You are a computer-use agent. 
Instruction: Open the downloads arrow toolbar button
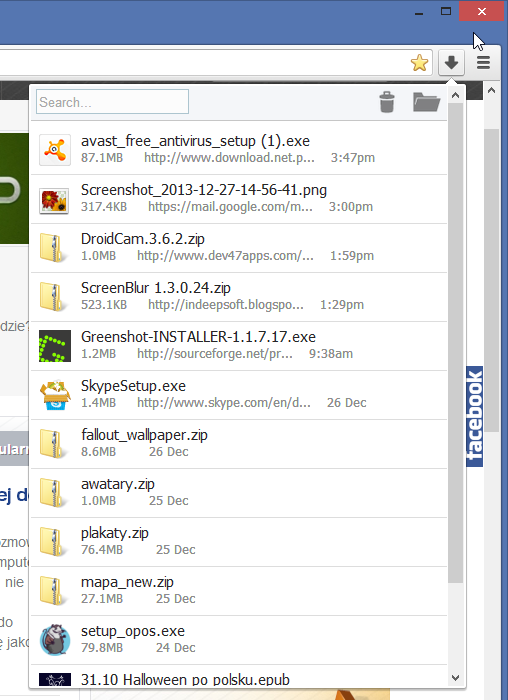tap(451, 62)
